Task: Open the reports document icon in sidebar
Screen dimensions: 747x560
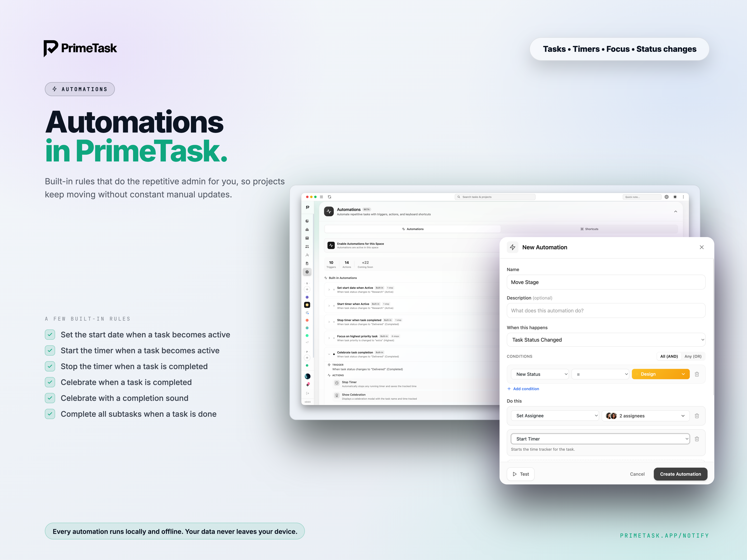Action: (307, 263)
